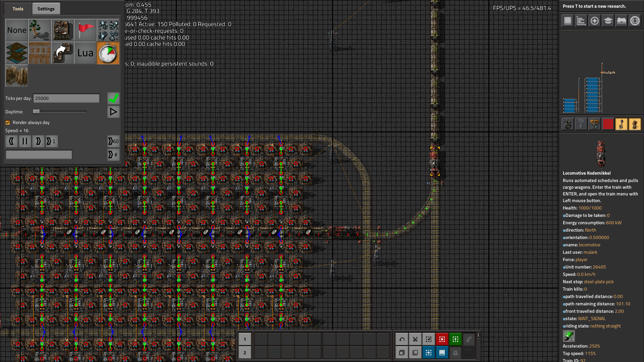The height and width of the screenshot is (362, 644).
Task: Switch to the Tools tab
Action: pos(18,9)
